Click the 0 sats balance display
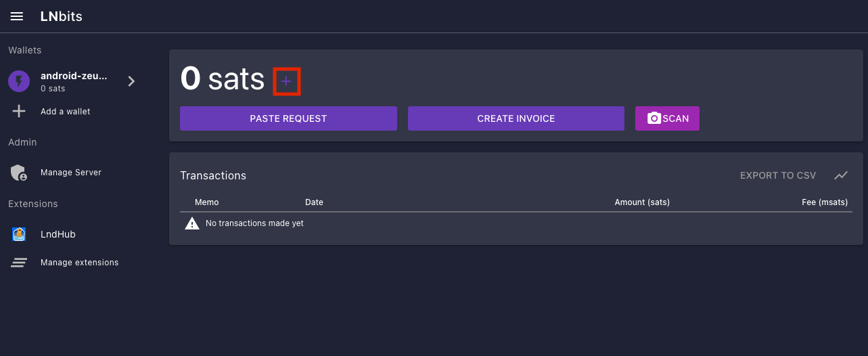The image size is (868, 356). [222, 80]
